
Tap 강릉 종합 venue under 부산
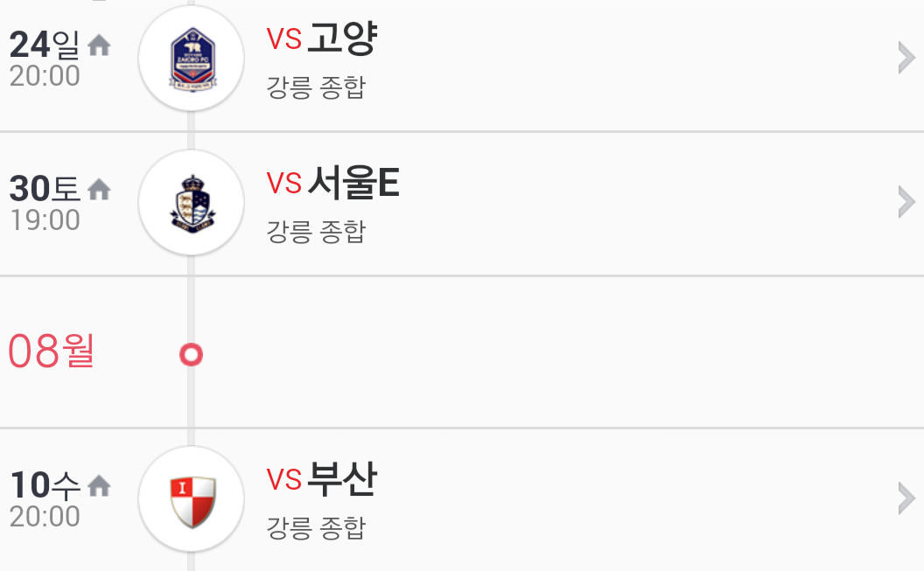(x=317, y=528)
